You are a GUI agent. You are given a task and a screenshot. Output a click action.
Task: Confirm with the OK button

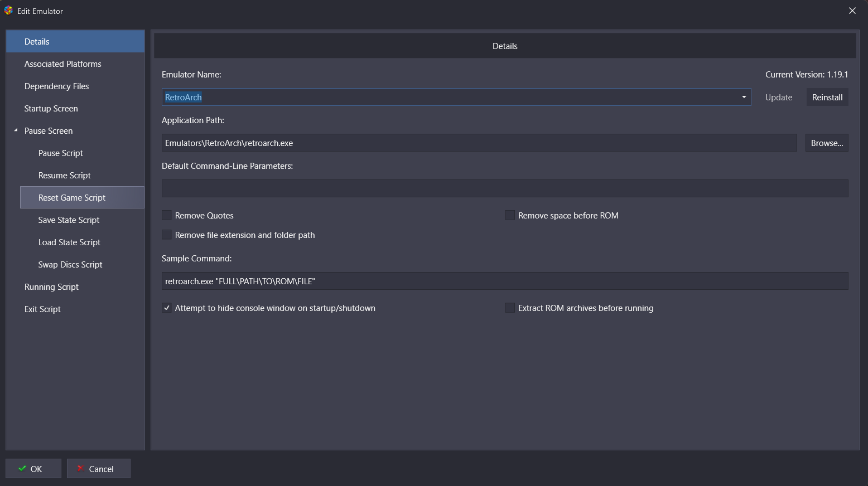(x=33, y=469)
